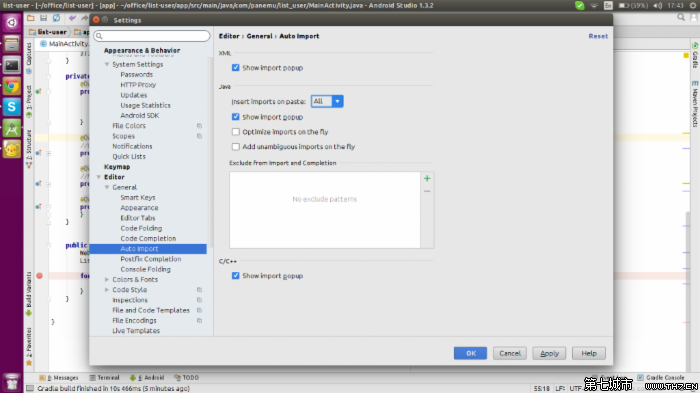
Task: Click the Inspections project-level icon
Action: 199,300
